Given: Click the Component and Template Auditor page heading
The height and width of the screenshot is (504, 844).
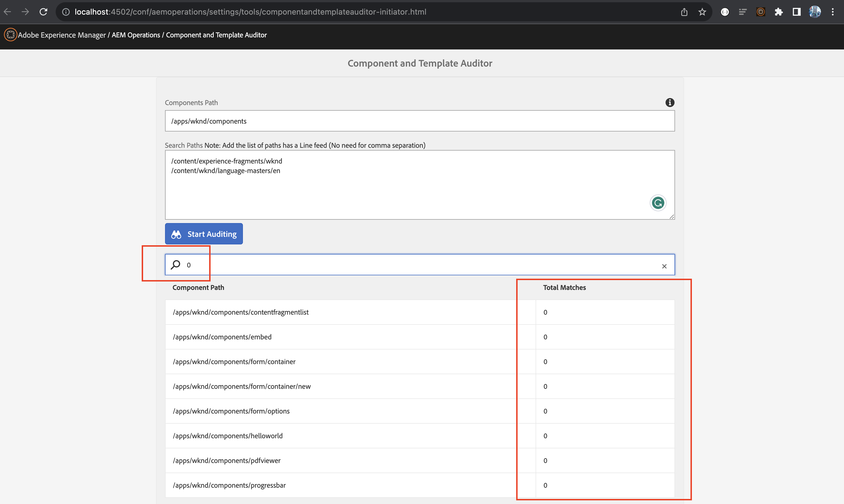Looking at the screenshot, I should 420,63.
